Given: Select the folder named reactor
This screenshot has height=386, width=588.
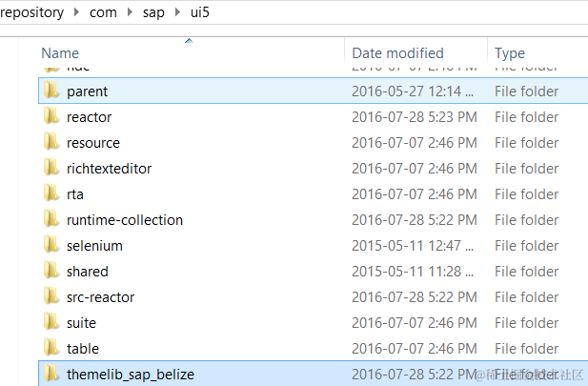Looking at the screenshot, I should tap(89, 117).
